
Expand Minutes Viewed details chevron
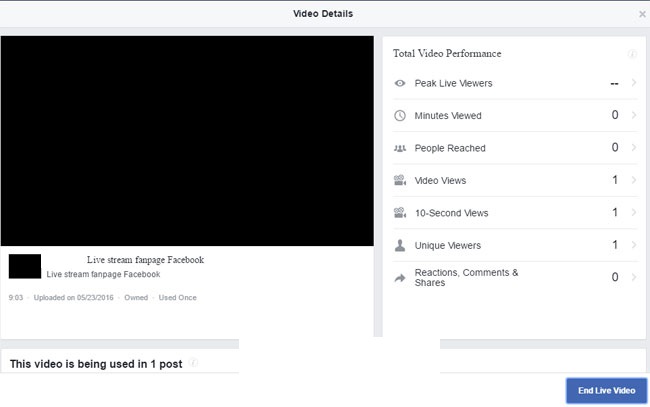(x=634, y=115)
